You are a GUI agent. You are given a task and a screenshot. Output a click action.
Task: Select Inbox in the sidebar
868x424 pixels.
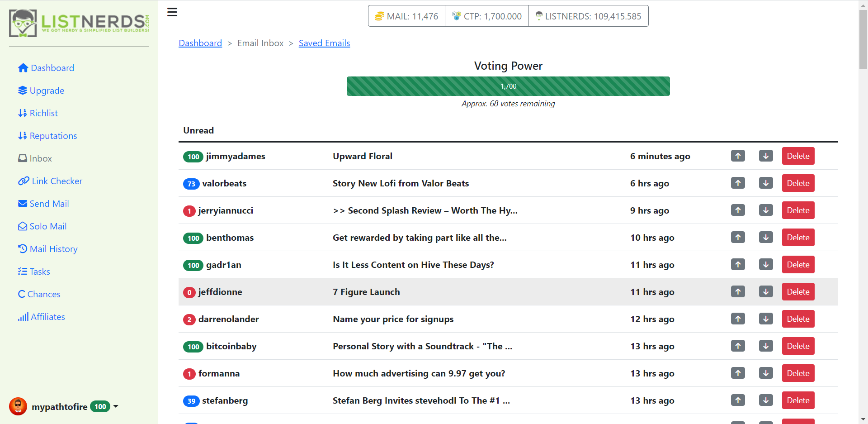(x=35, y=158)
